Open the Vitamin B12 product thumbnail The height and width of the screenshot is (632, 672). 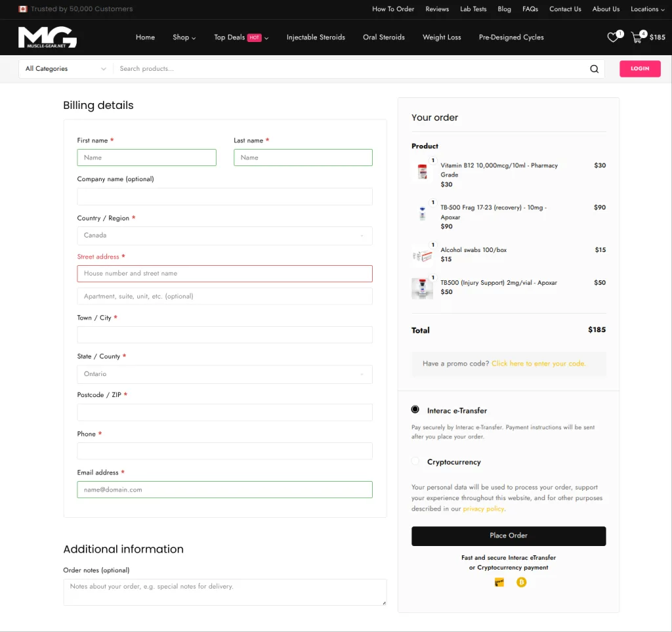click(x=422, y=171)
